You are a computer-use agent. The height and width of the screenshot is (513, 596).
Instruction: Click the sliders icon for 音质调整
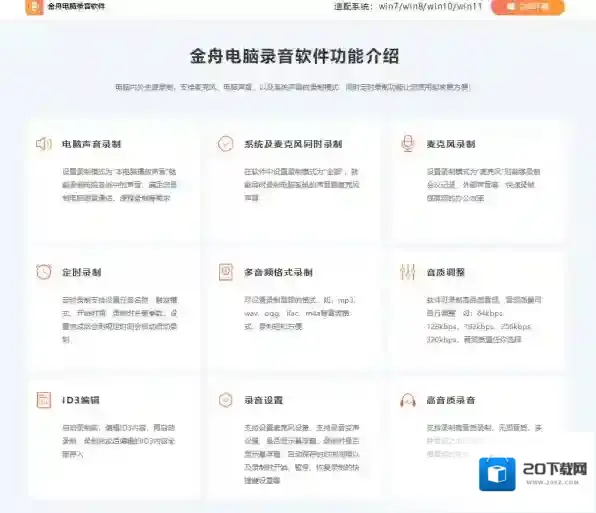(x=407, y=272)
